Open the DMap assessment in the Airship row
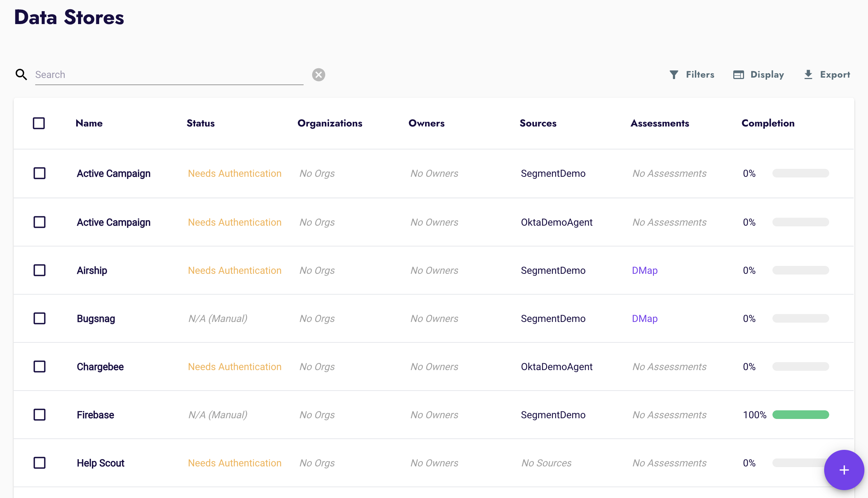This screenshot has width=868, height=498. (x=645, y=270)
